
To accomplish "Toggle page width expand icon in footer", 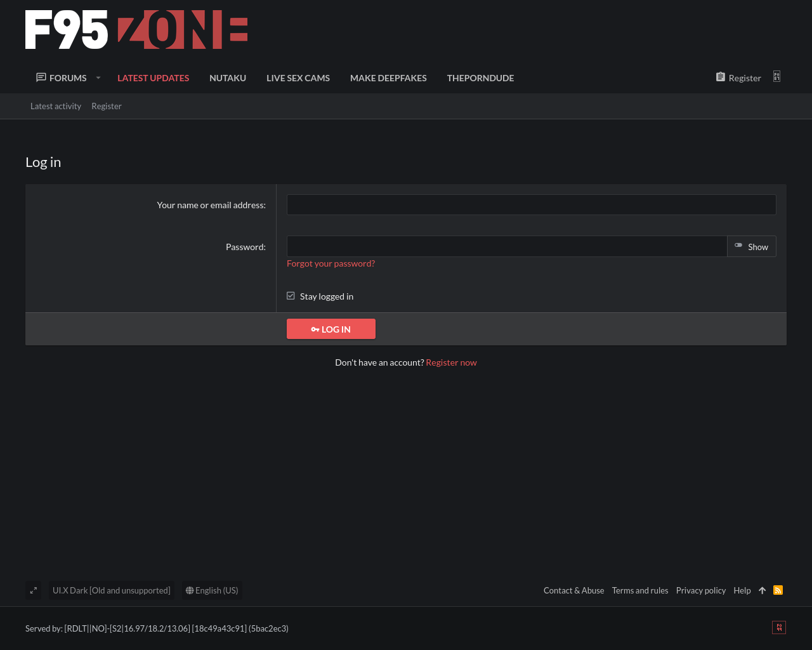I will tap(34, 590).
